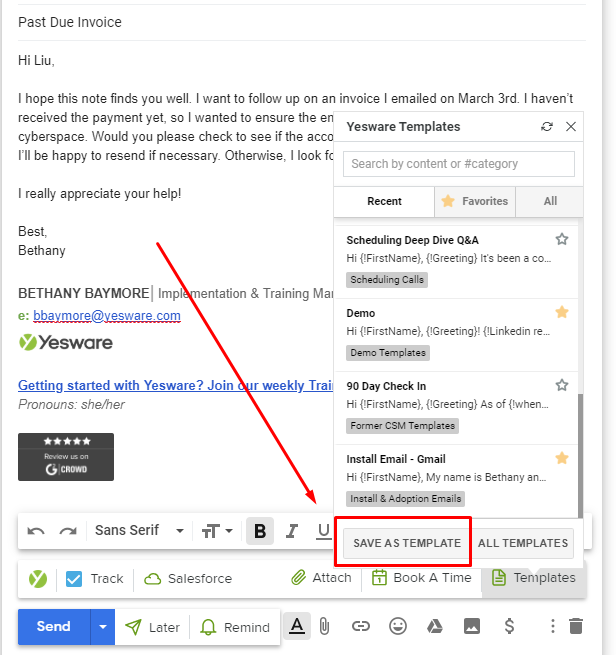Unfavorite the Demo template star

pos(562,312)
